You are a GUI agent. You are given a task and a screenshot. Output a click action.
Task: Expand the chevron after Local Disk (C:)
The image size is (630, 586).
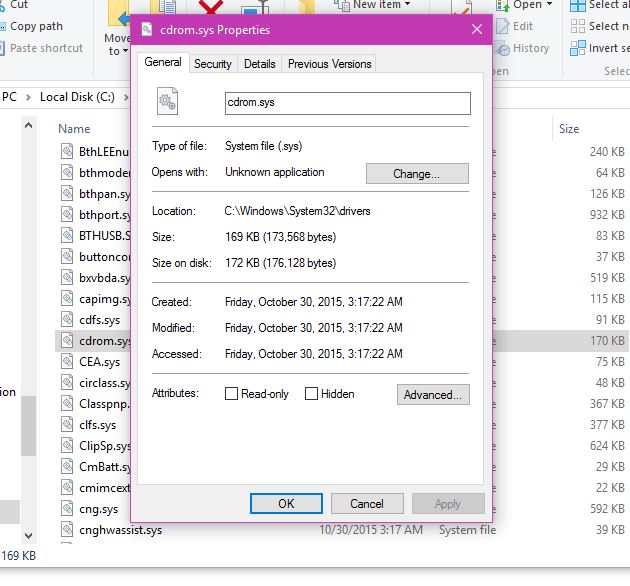click(126, 97)
